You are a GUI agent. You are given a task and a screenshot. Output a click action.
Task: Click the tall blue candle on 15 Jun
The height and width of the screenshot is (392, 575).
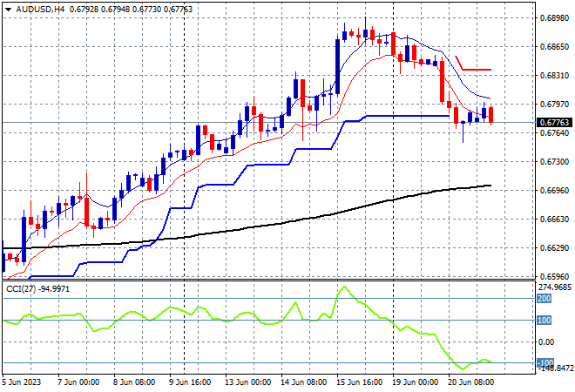coord(337,67)
